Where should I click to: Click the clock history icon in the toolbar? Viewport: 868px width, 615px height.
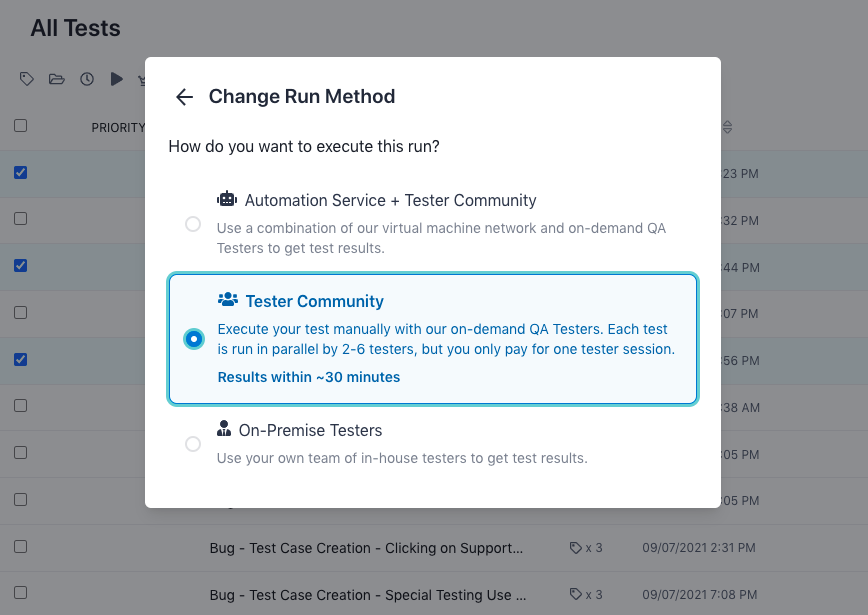point(87,78)
